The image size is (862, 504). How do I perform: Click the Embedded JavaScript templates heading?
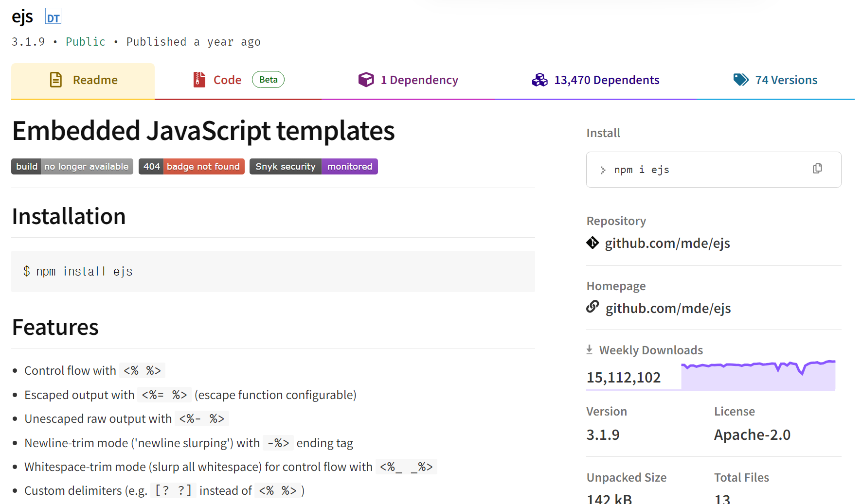pos(203,131)
